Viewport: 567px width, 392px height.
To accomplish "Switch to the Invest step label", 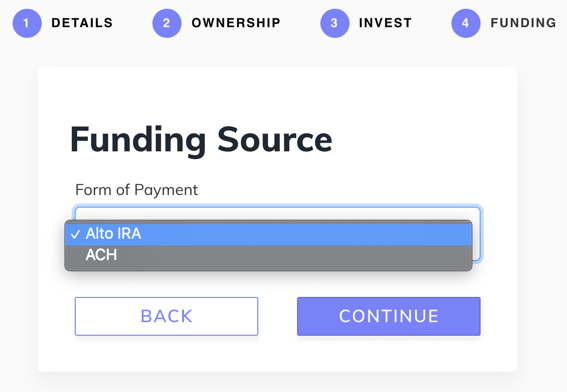I will click(385, 23).
